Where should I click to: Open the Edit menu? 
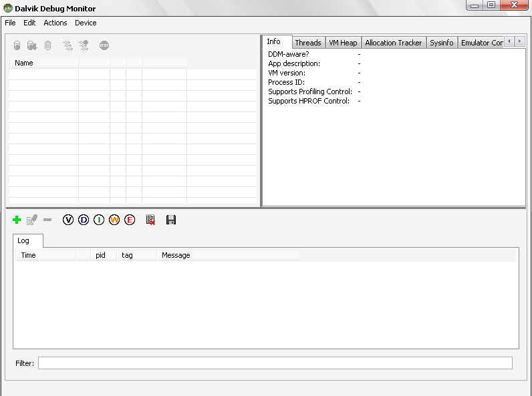tap(29, 23)
